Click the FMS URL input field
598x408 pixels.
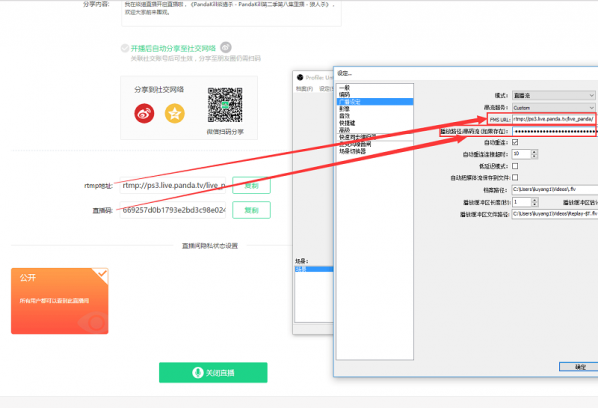click(553, 119)
